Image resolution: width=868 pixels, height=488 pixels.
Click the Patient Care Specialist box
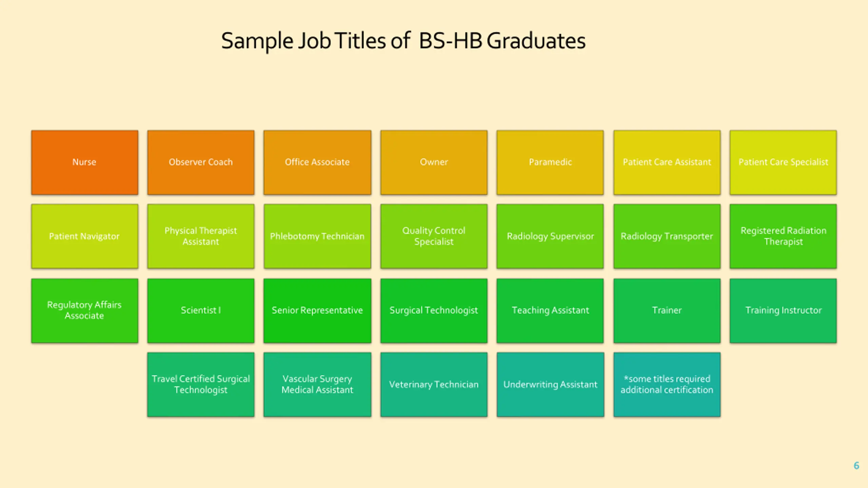click(x=783, y=162)
